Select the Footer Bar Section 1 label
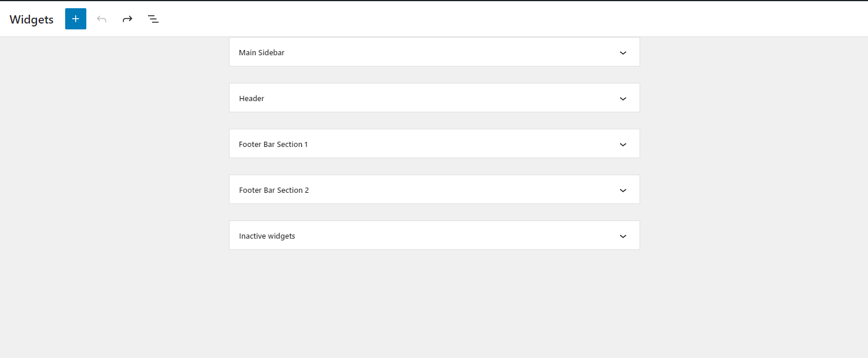Viewport: 868px width, 358px height. (x=273, y=144)
